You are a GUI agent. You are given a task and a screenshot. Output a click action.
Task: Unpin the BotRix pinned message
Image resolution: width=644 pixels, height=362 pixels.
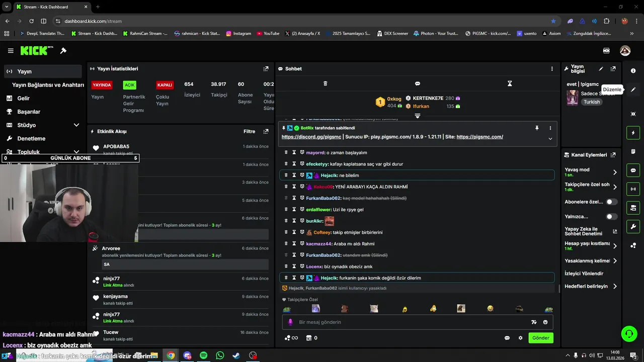537,128
